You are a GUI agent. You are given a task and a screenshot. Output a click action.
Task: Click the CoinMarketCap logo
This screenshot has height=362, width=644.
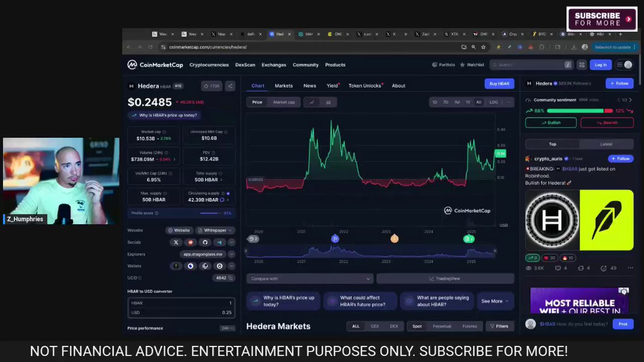(155, 65)
